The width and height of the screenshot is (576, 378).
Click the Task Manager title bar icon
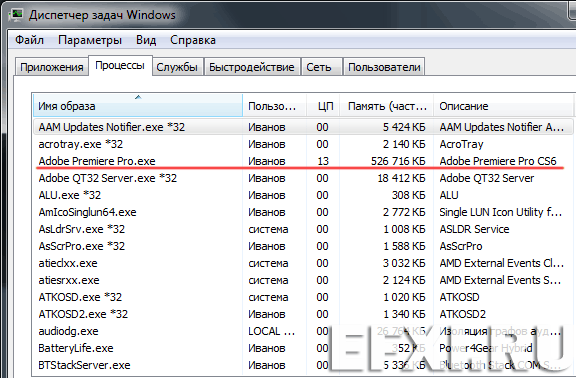(x=17, y=15)
